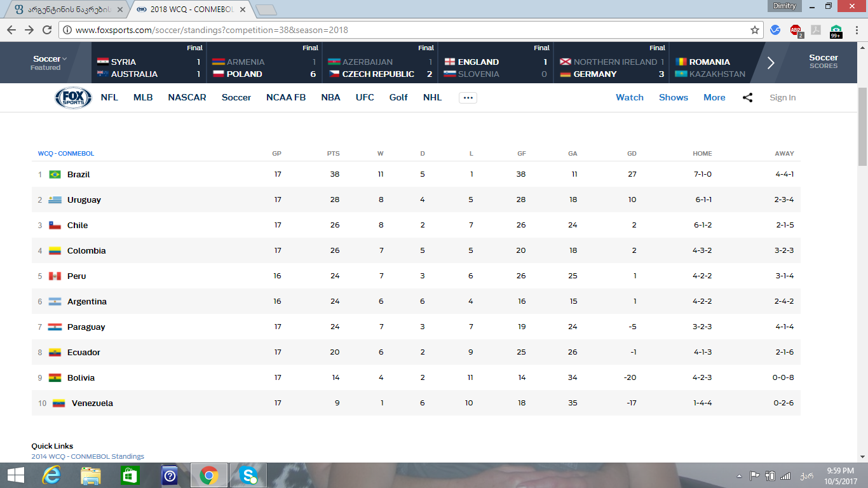Open the NCAA FB section
Viewport: 868px width, 488px height.
pos(286,97)
